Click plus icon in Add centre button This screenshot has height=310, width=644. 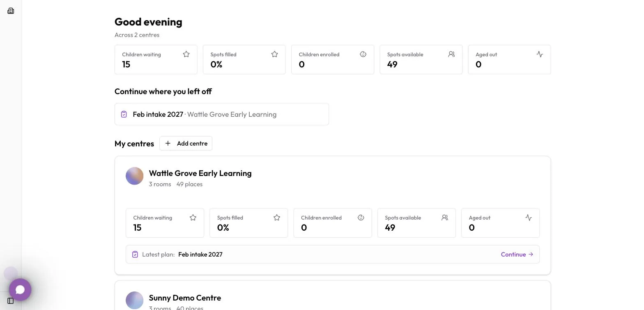(x=168, y=143)
